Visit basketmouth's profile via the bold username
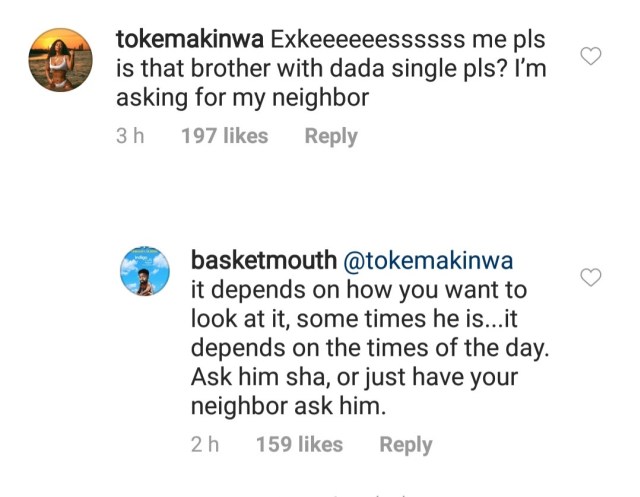 tap(263, 261)
